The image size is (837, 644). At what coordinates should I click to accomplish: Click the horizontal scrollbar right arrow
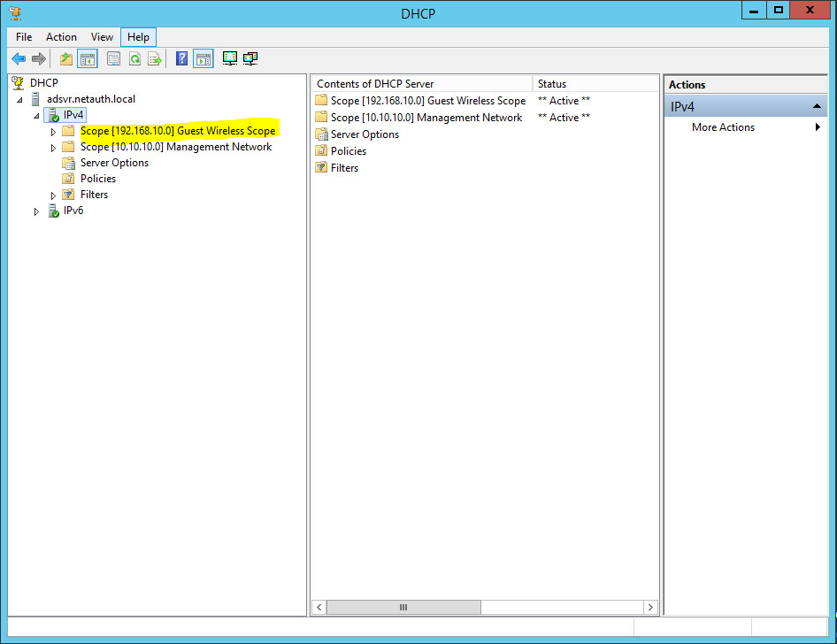[650, 607]
